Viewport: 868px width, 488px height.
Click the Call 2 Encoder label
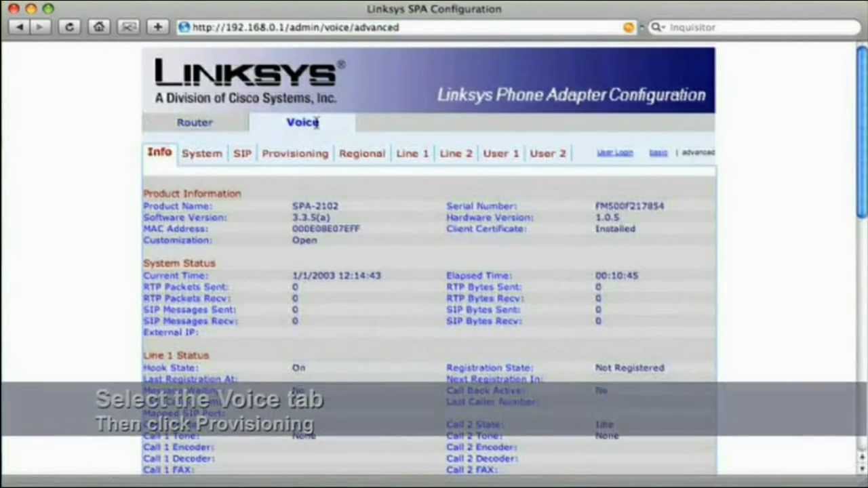(x=481, y=447)
